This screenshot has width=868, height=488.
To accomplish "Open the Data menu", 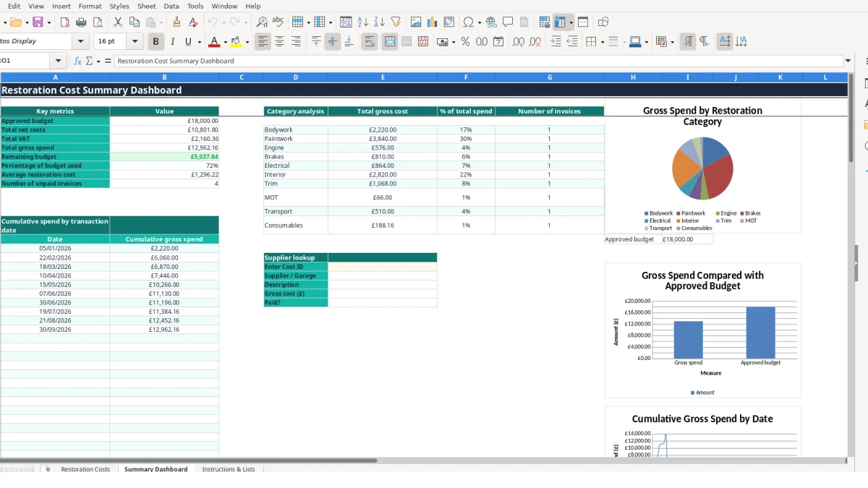I will 171,6.
